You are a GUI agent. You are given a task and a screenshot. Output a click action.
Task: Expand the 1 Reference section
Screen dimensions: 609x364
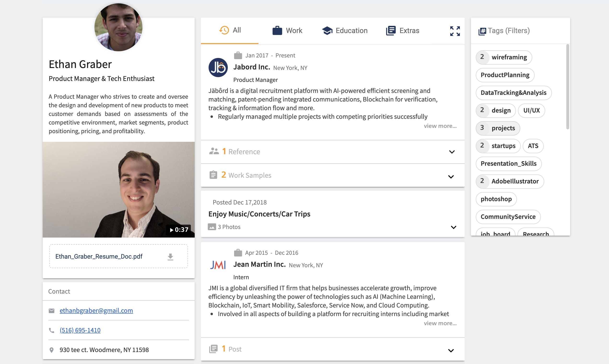click(451, 152)
